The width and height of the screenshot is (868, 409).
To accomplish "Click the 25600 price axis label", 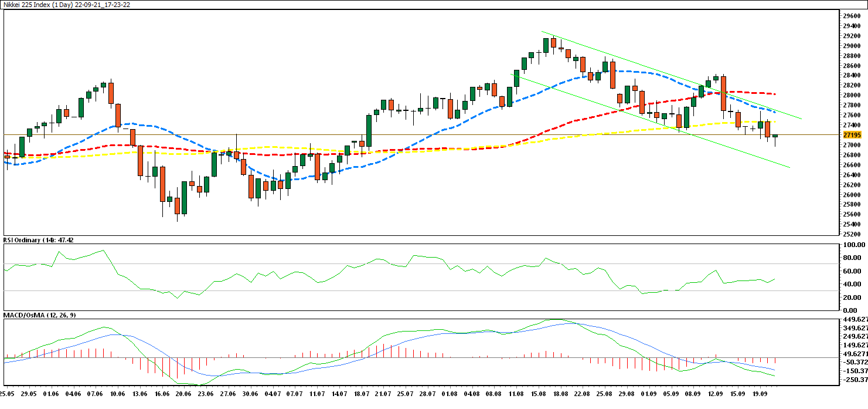I will pyautogui.click(x=853, y=214).
